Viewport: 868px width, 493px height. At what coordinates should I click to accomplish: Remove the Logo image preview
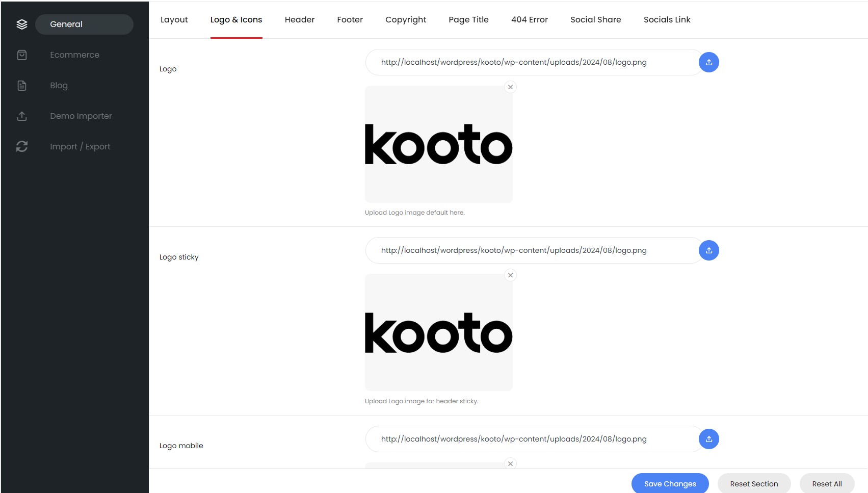[510, 87]
